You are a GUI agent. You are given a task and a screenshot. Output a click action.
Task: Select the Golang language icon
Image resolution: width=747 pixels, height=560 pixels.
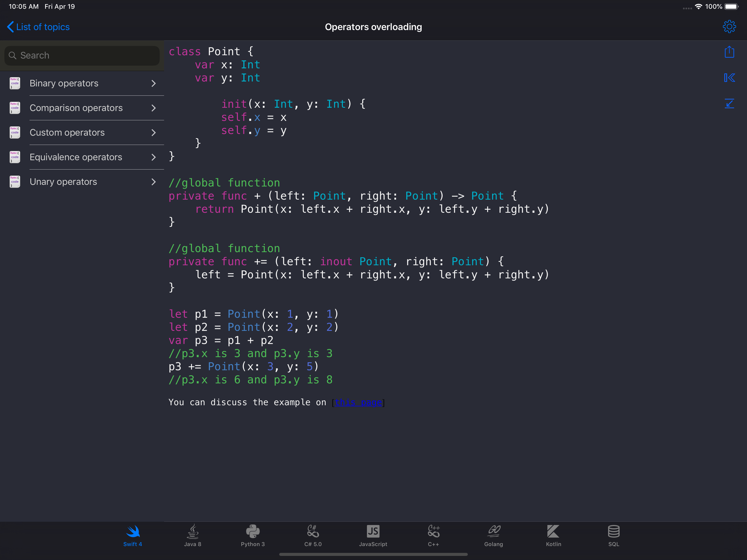pos(493,535)
